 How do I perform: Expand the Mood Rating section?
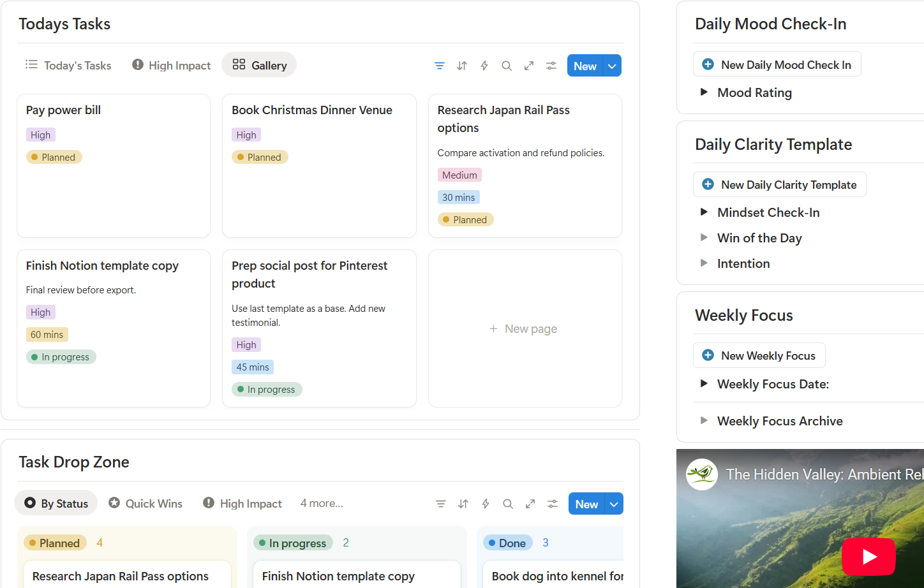point(703,92)
